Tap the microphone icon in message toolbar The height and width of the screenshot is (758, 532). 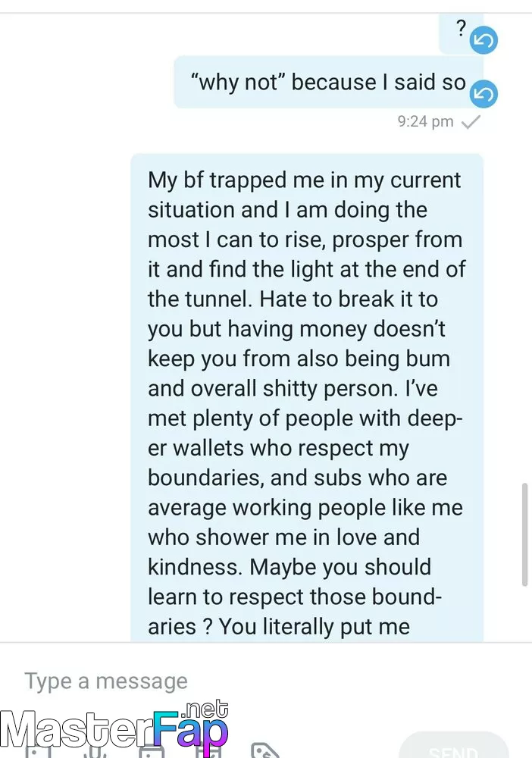[93, 752]
